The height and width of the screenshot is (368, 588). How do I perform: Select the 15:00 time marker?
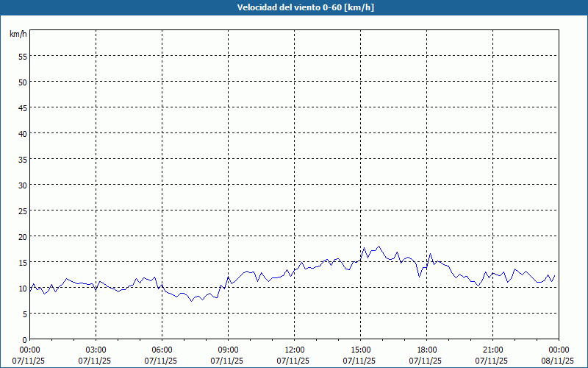click(360, 350)
